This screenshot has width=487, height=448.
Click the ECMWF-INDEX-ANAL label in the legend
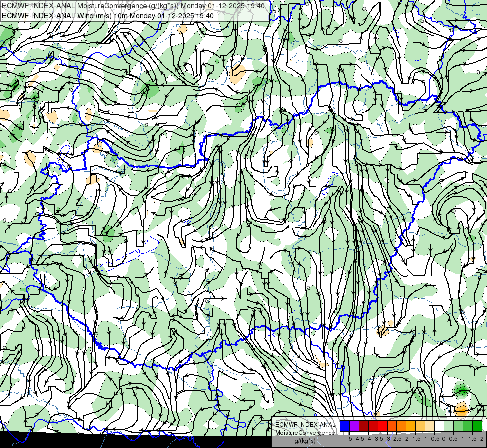coord(305,425)
